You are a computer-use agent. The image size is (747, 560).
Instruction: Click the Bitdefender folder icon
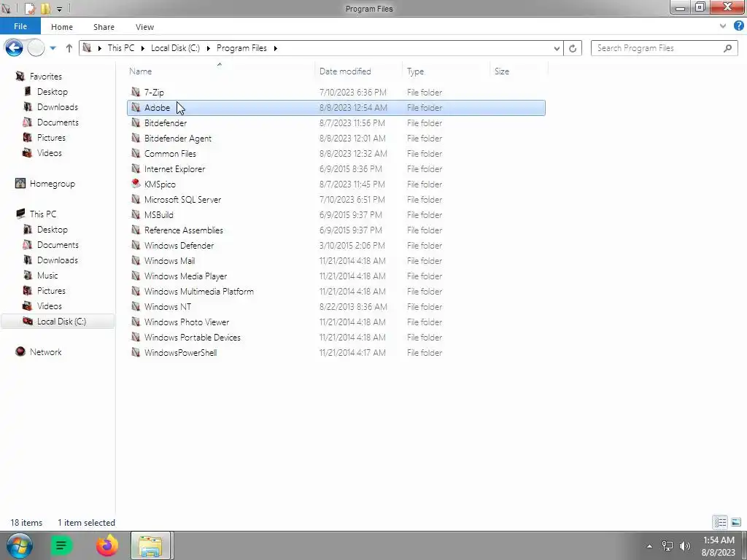pos(136,122)
